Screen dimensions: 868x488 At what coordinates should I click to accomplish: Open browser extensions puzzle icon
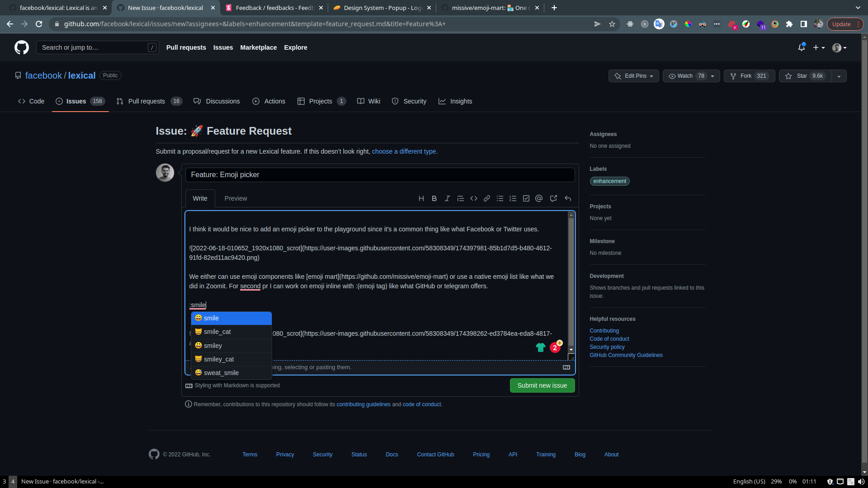[x=789, y=24]
